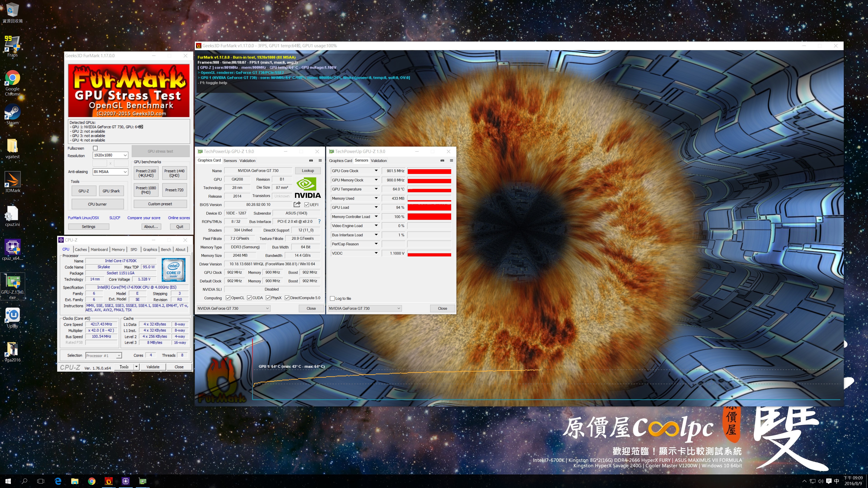Switch to the Mainboard tab in CPU-Z
868x488 pixels.
click(x=99, y=250)
